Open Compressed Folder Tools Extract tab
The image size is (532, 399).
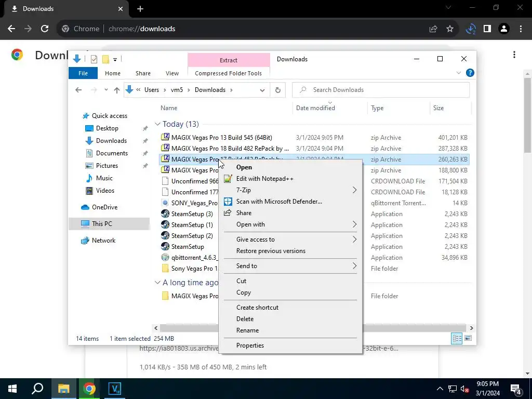[x=229, y=60]
